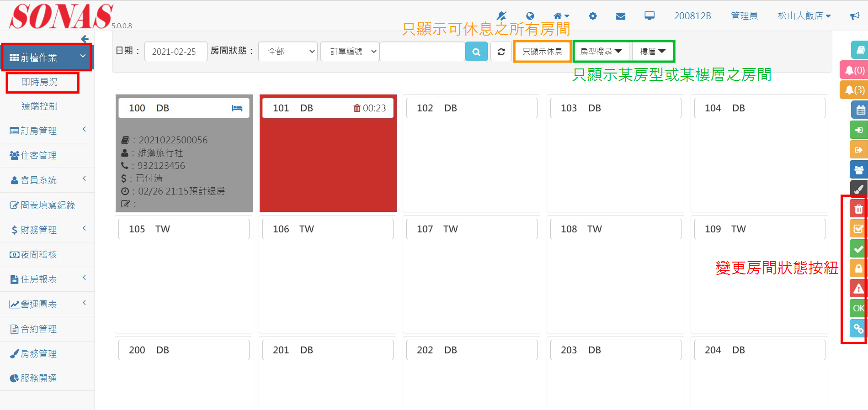Viewport: 868px width, 410px height.
Task: Open the 房型搜尋 room type dropdown
Action: coord(601,52)
